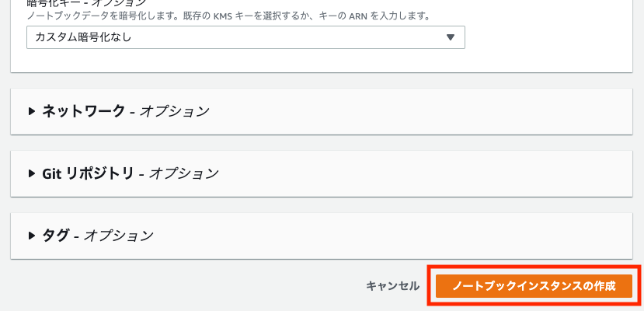The image size is (644, 311).
Task: Click the encryption key dropdown arrow
Action: point(450,37)
